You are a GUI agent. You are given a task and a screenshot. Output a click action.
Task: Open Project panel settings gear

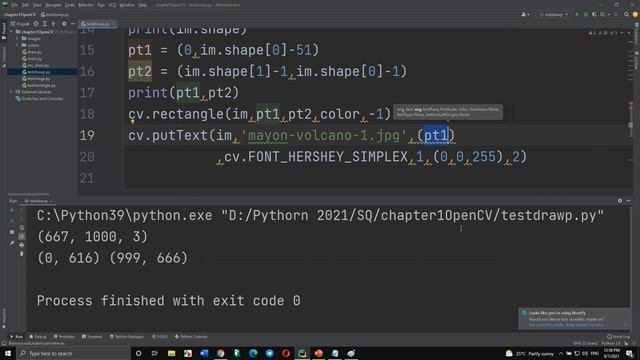click(x=64, y=24)
